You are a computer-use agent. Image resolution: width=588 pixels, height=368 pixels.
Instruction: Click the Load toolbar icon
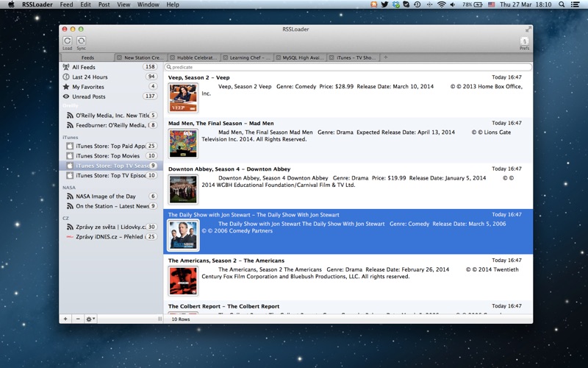[x=67, y=42]
